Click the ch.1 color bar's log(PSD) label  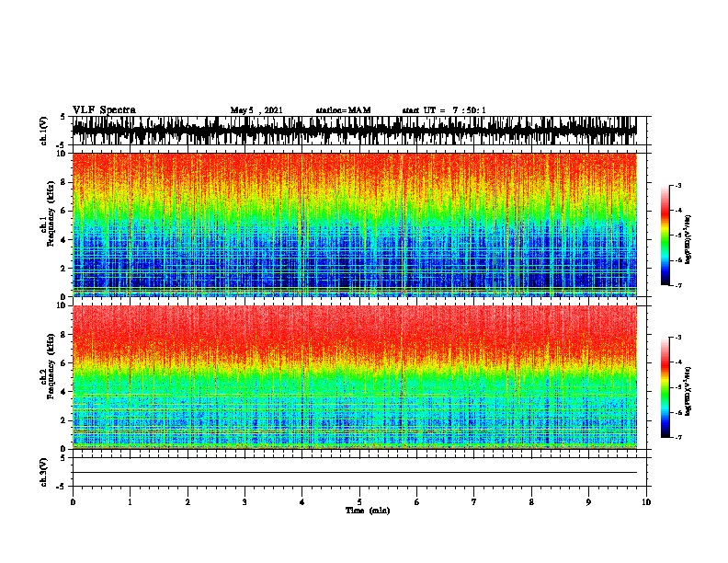[688, 240]
